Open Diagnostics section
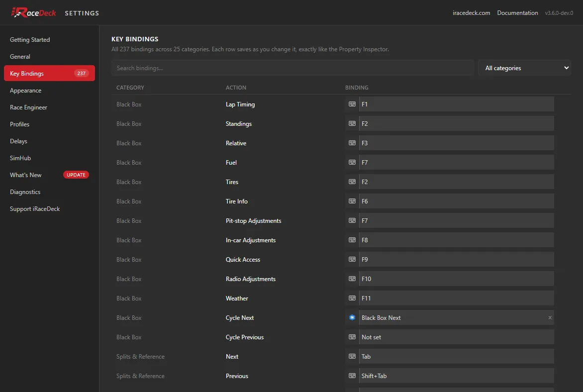Image resolution: width=583 pixels, height=392 pixels. (25, 192)
